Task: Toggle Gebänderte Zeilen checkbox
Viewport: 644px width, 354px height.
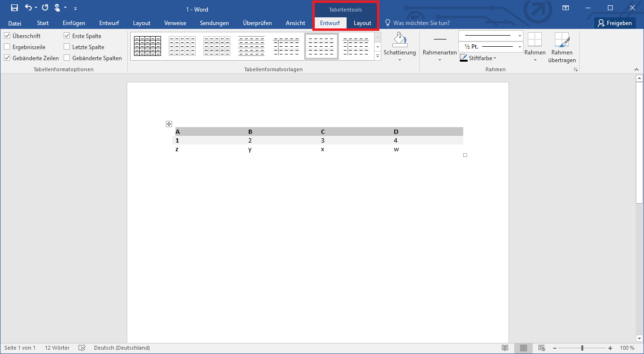Action: [7, 58]
